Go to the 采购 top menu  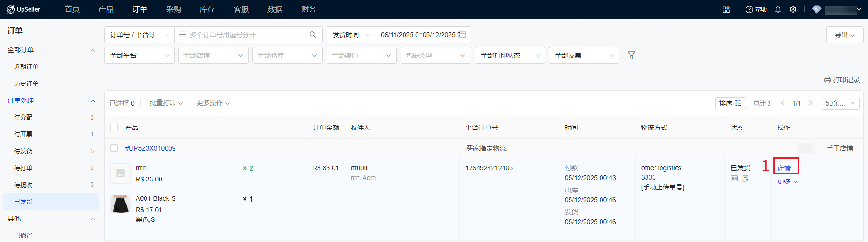pyautogui.click(x=173, y=9)
